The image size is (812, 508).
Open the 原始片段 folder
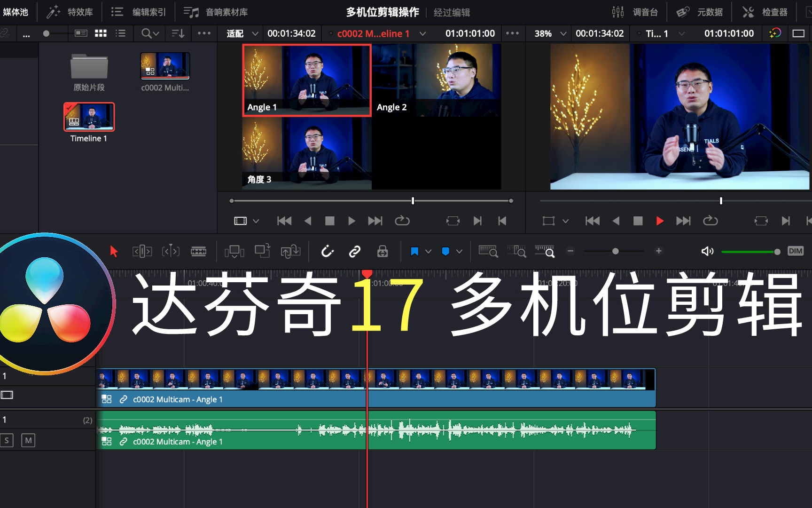tap(89, 72)
